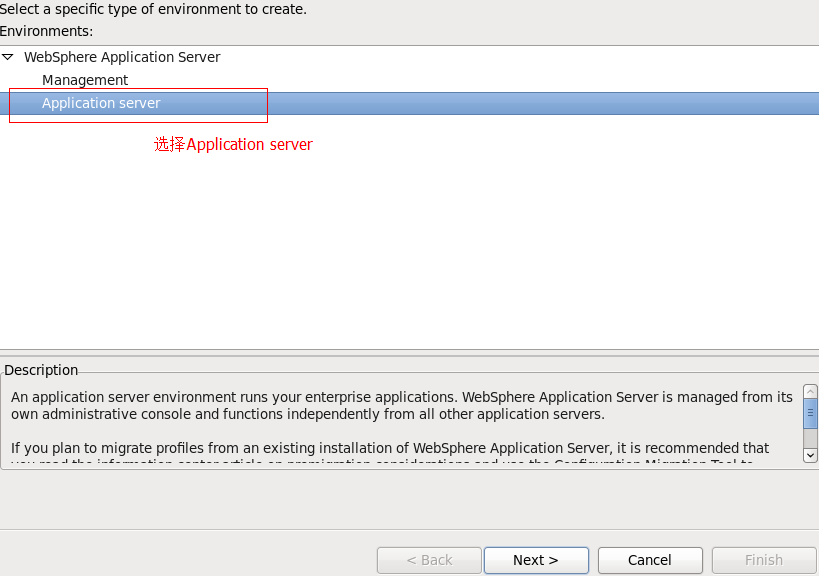Click empty space in the Environments list
Image resolution: width=819 pixels, height=576 pixels.
tap(400, 250)
